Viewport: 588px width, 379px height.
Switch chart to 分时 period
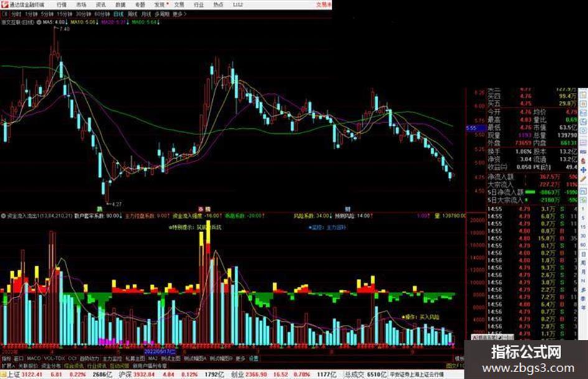[16, 14]
